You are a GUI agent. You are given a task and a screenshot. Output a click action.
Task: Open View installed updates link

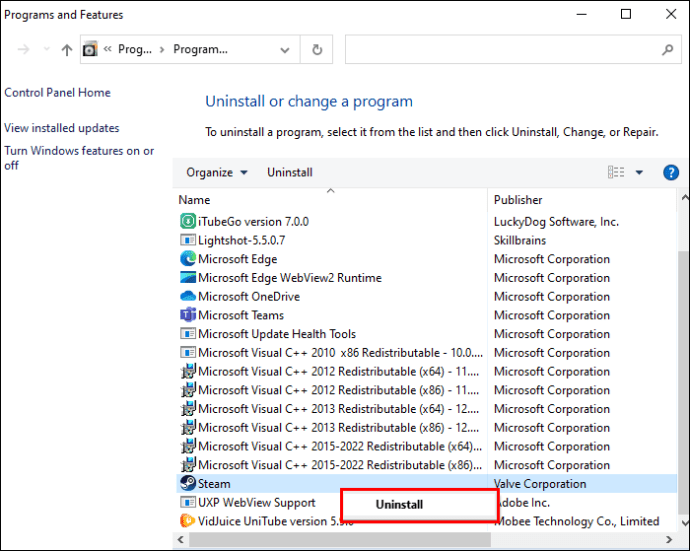[61, 128]
